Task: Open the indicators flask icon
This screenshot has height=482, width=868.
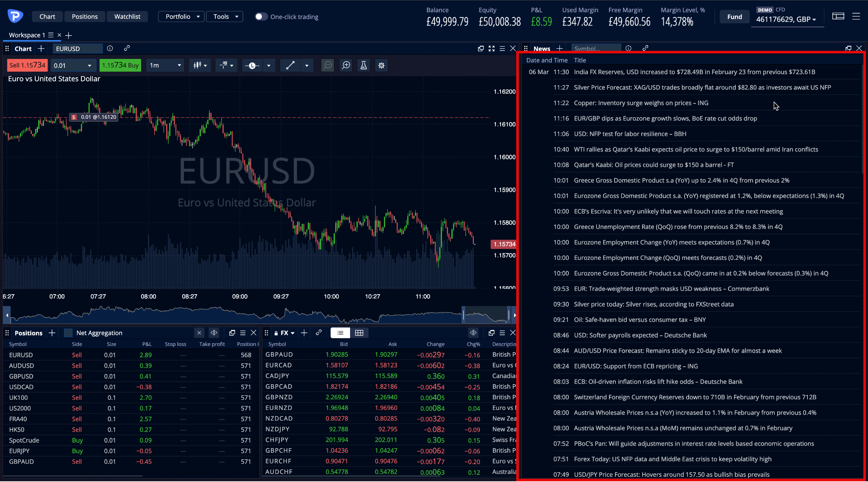Action: pyautogui.click(x=364, y=65)
